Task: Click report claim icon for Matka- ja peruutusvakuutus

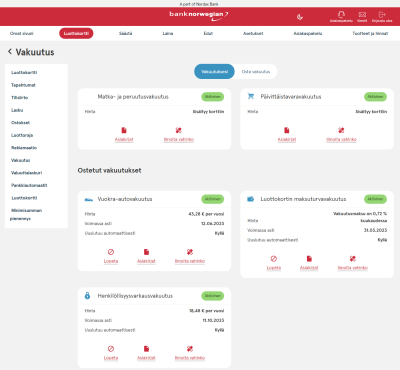Action: pyautogui.click(x=179, y=130)
